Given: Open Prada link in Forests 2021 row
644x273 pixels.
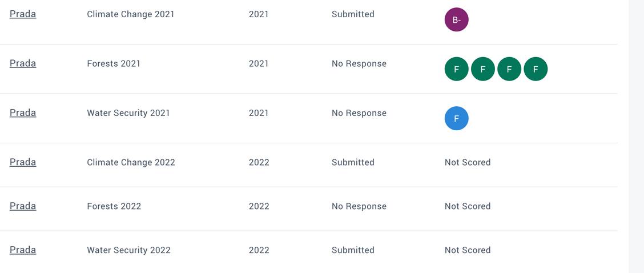Looking at the screenshot, I should pos(23,63).
